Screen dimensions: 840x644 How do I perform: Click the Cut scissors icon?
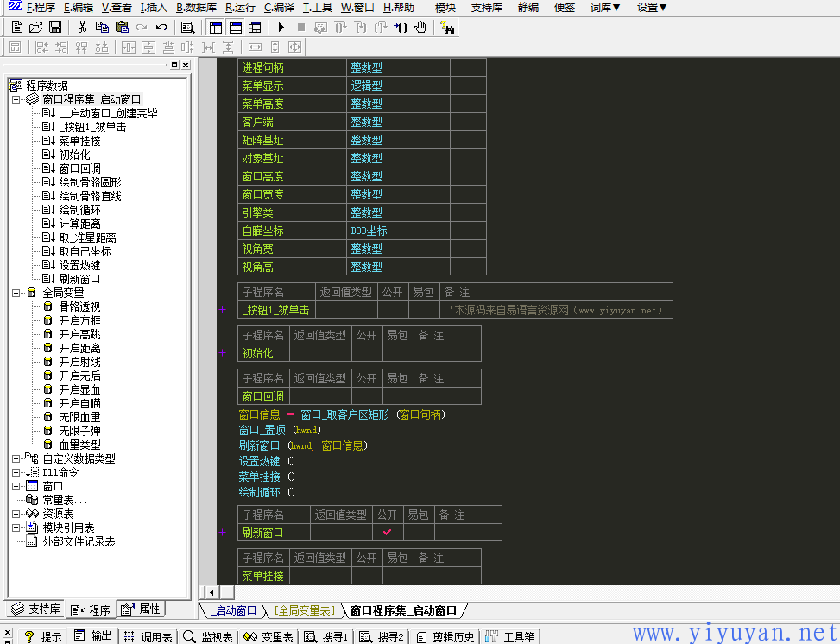coord(82,28)
